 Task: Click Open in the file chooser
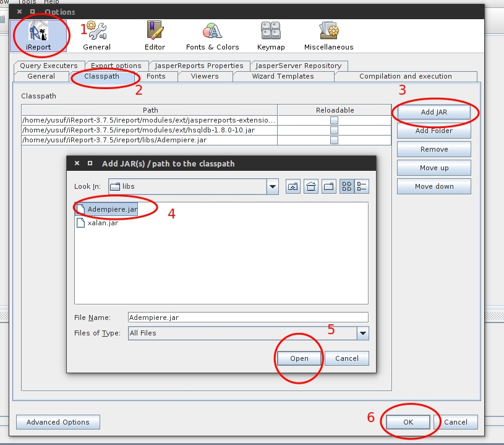coord(299,358)
